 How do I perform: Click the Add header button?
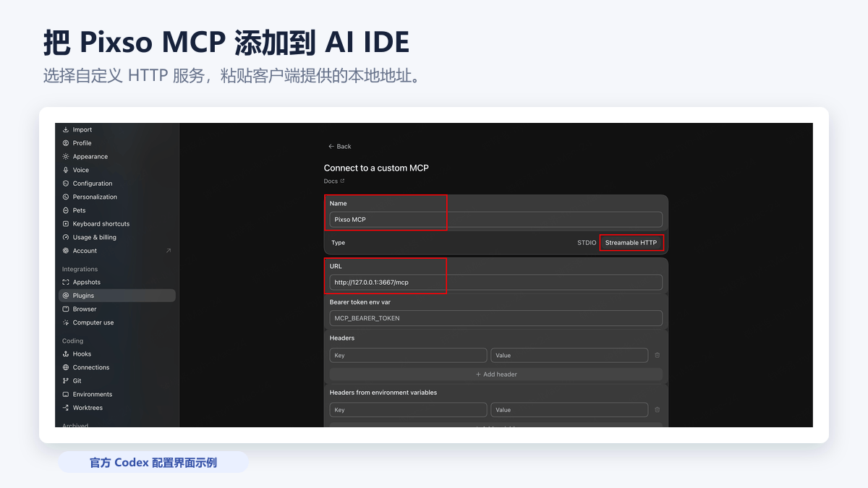496,374
